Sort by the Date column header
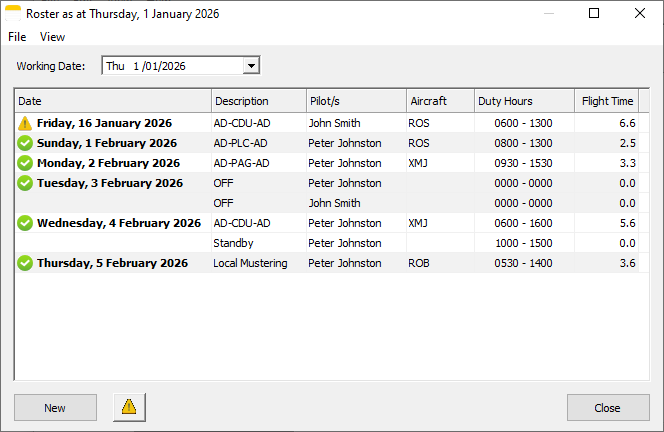Screen dimensions: 664x432 click(112, 101)
